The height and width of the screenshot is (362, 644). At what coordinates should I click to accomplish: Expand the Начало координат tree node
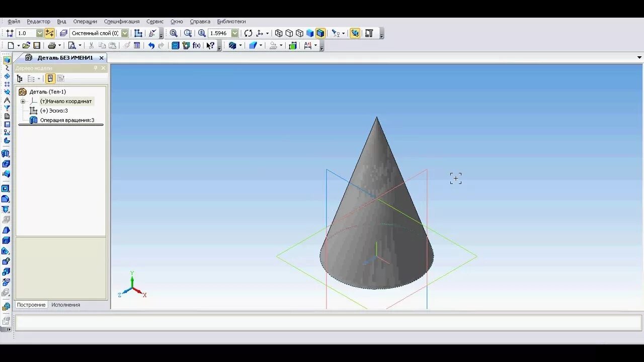click(23, 102)
